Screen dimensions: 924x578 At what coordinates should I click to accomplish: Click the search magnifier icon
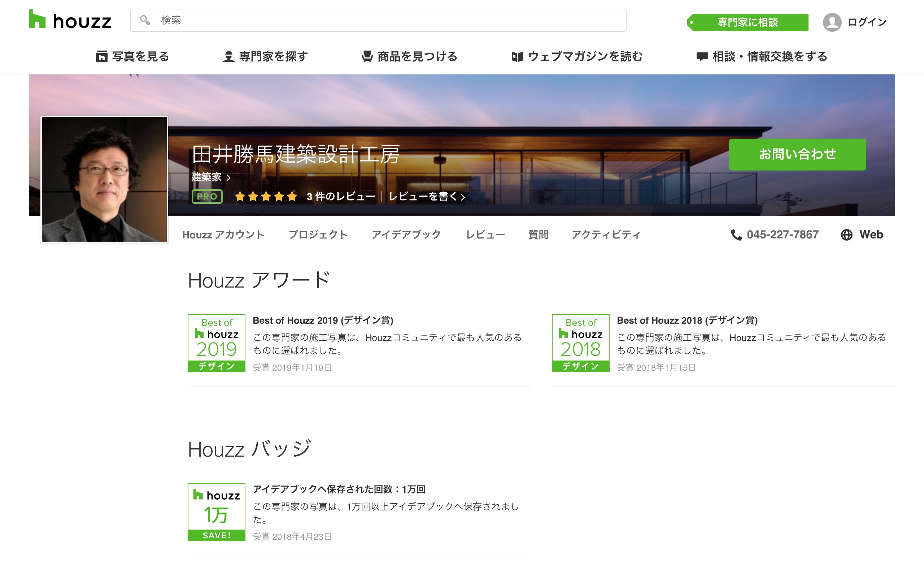(x=145, y=20)
